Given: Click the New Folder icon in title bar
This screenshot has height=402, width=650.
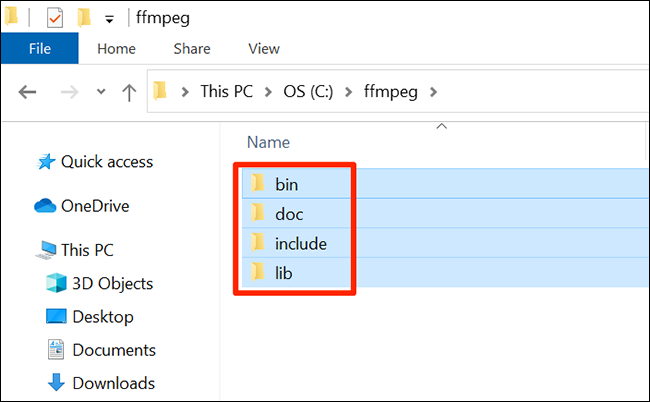Looking at the screenshot, I should point(84,17).
